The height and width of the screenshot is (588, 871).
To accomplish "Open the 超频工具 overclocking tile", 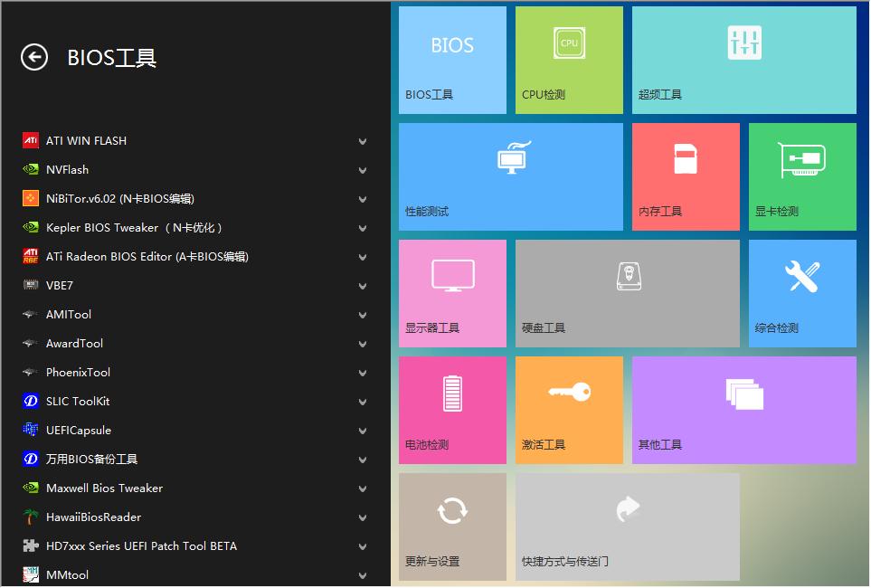I will [x=743, y=60].
